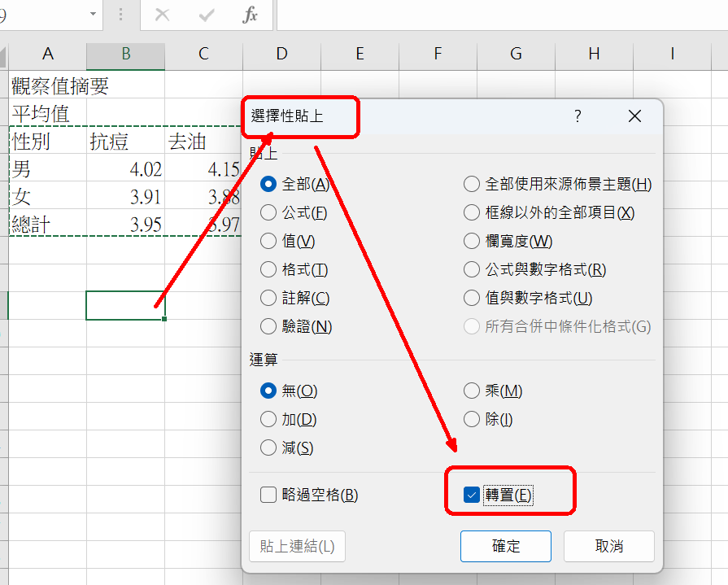Click column header E
The width and height of the screenshot is (728, 585).
tap(360, 55)
